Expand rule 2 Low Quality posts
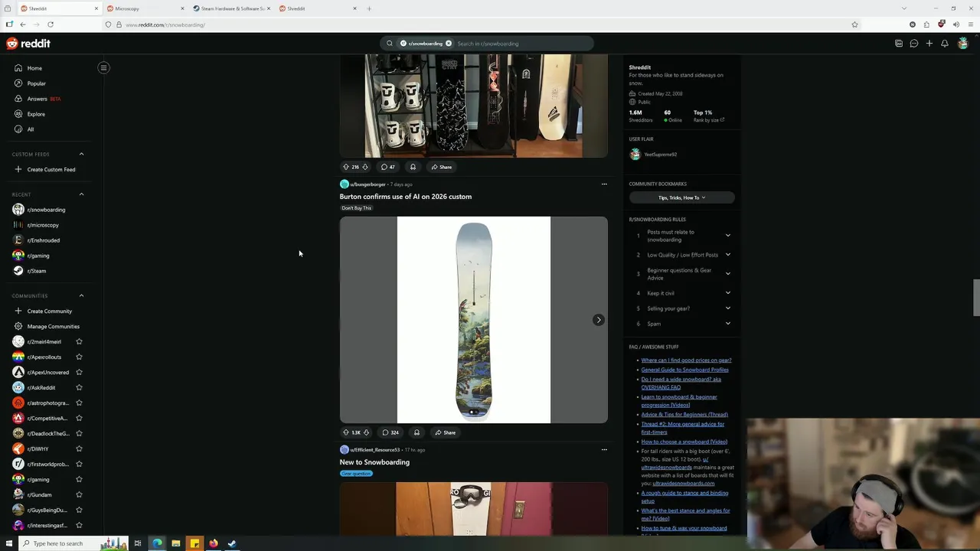980x551 pixels. coord(727,255)
